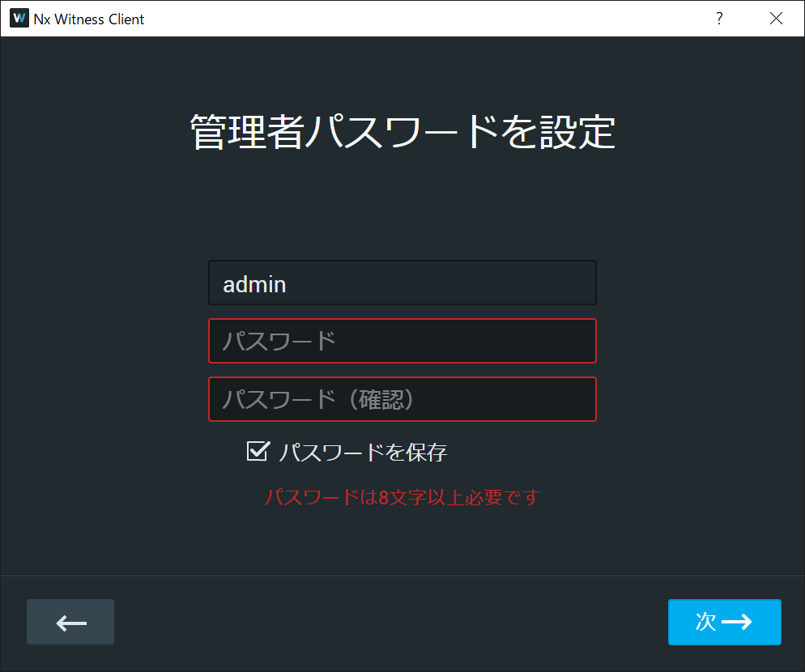Open help with the question mark button

pos(719,19)
